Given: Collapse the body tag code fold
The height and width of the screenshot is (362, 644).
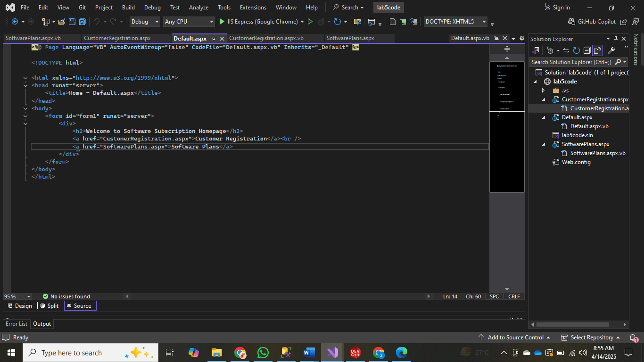Looking at the screenshot, I should (25, 108).
